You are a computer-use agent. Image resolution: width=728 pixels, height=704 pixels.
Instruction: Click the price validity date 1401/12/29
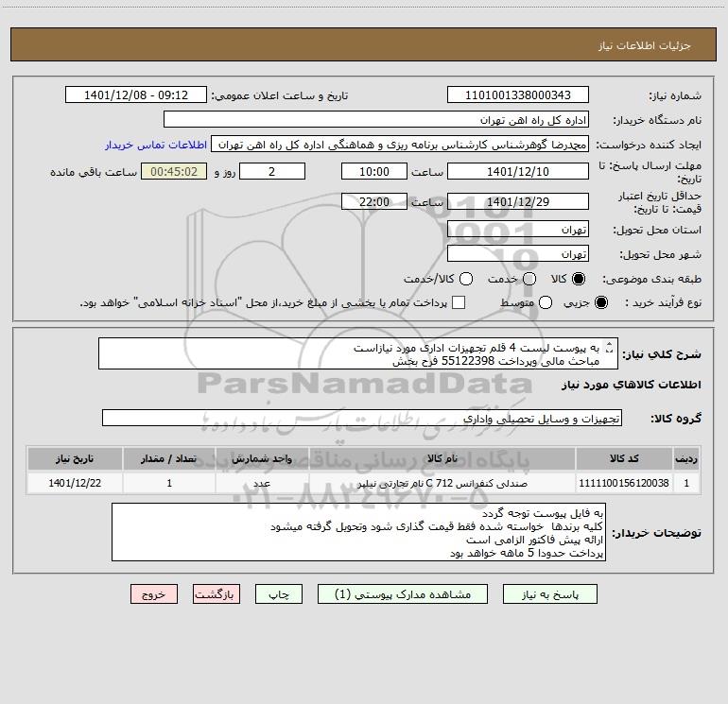[x=518, y=201]
